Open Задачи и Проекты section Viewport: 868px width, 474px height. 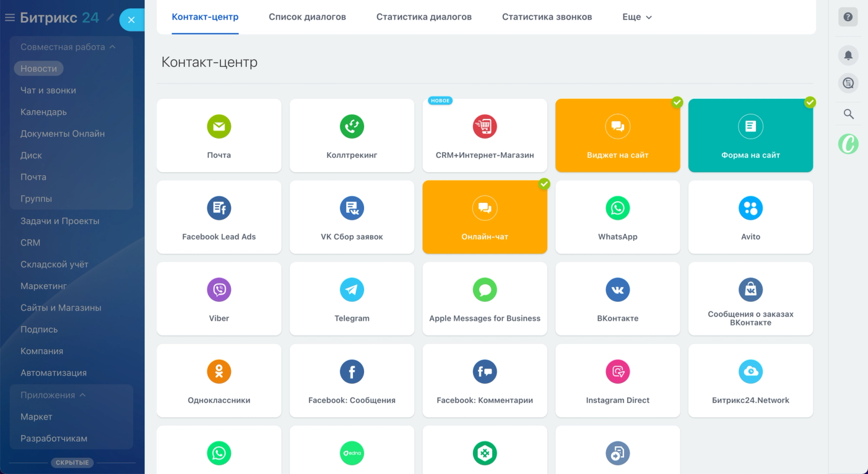pyautogui.click(x=60, y=221)
